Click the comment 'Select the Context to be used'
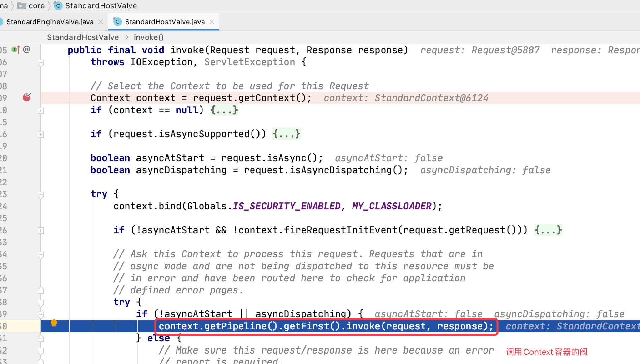This screenshot has width=640, height=364. coord(230,86)
